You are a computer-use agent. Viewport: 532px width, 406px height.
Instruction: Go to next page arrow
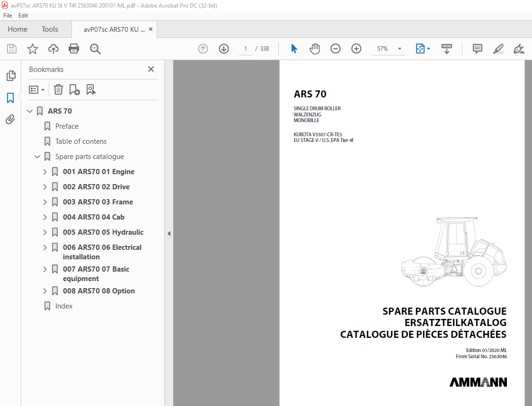(x=223, y=49)
